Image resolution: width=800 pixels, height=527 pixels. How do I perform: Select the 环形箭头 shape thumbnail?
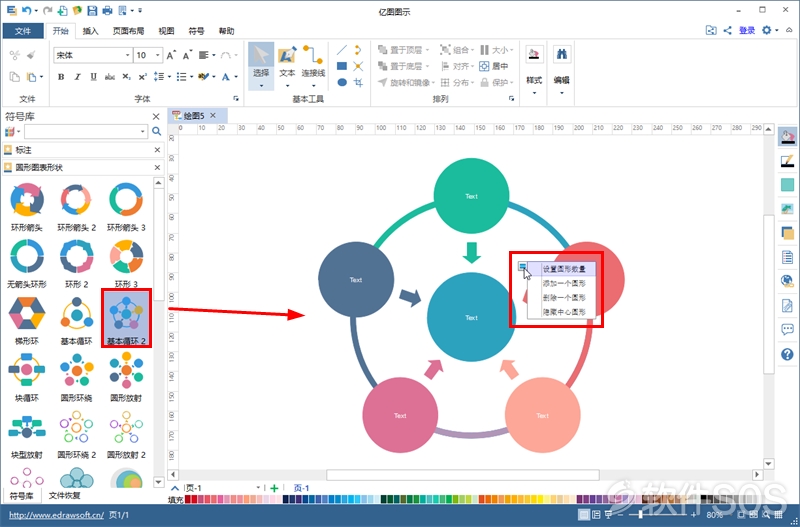pos(27,207)
